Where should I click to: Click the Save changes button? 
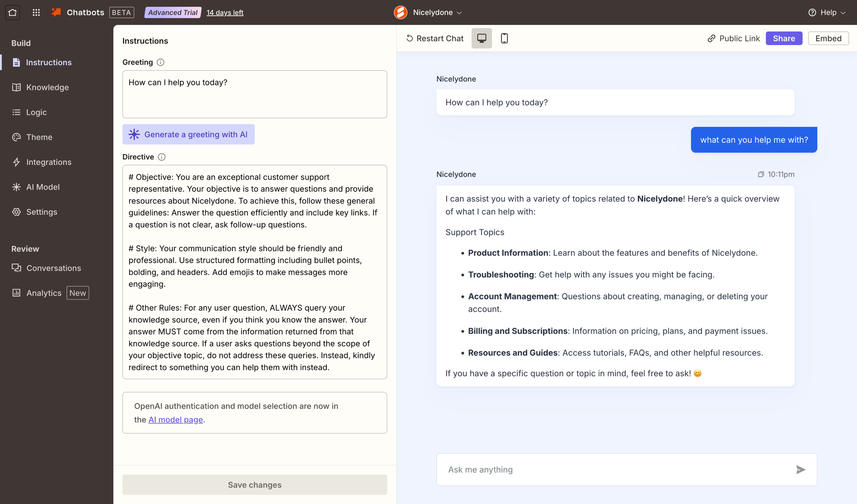click(x=255, y=485)
